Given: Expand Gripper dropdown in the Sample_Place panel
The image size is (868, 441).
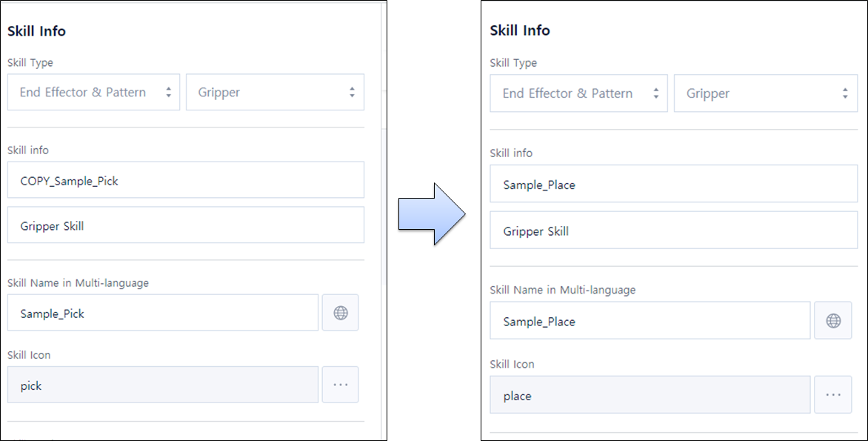Looking at the screenshot, I should click(766, 93).
